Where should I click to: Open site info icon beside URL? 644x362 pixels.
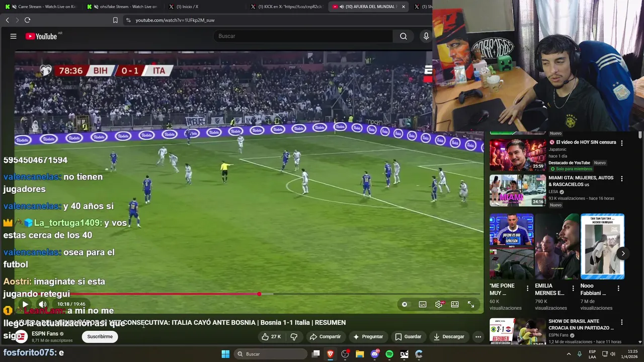click(x=128, y=20)
